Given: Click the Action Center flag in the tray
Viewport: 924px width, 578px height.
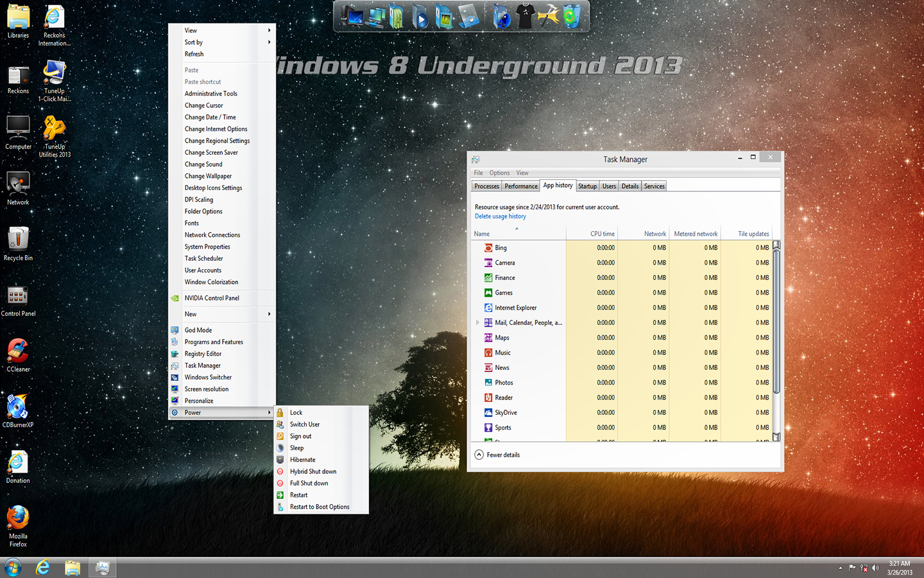Looking at the screenshot, I should [x=852, y=568].
